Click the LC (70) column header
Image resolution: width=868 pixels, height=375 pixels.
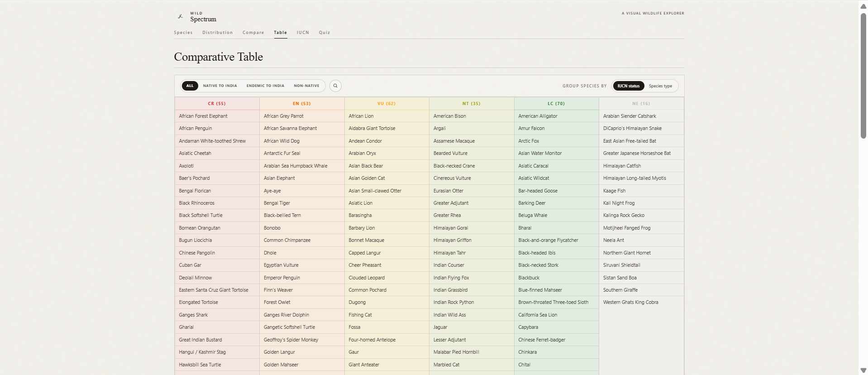pyautogui.click(x=556, y=104)
